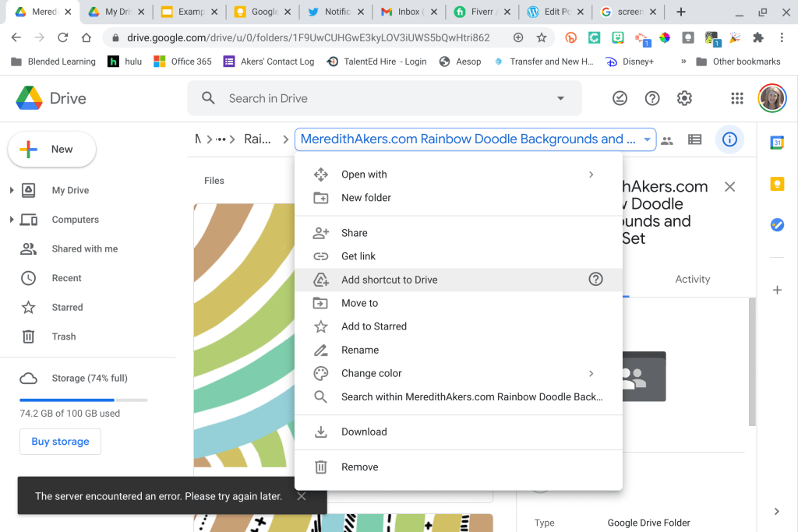Screen dimensions: 798x532
Task: Toggle the view details info button
Action: [x=729, y=139]
